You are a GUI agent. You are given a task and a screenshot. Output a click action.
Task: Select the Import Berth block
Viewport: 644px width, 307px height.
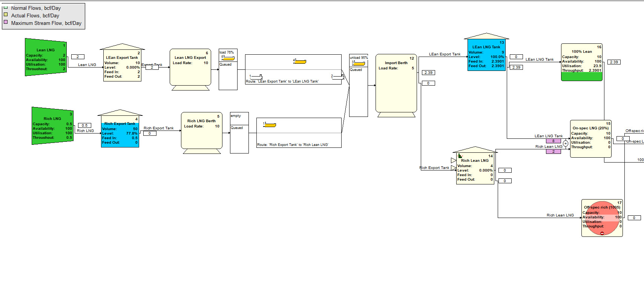click(396, 83)
